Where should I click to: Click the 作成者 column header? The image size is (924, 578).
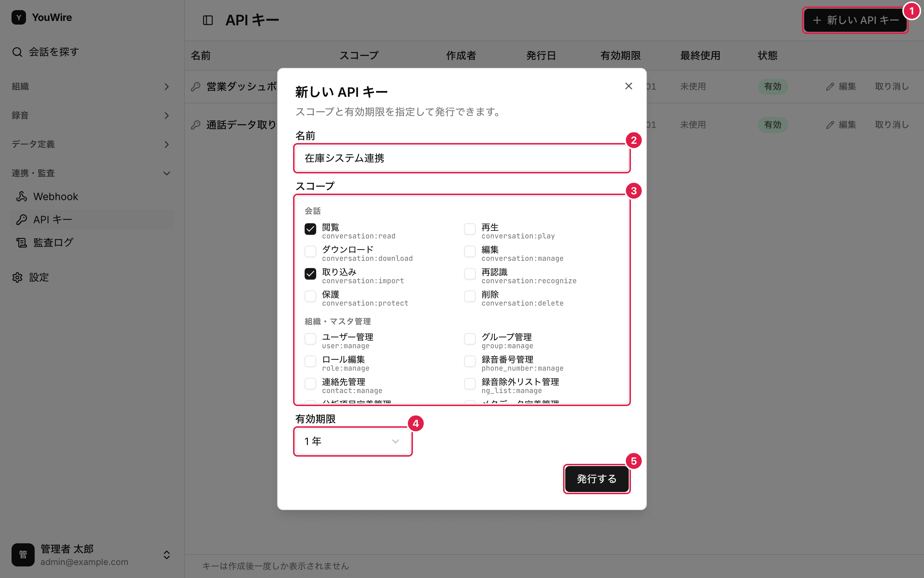[461, 56]
